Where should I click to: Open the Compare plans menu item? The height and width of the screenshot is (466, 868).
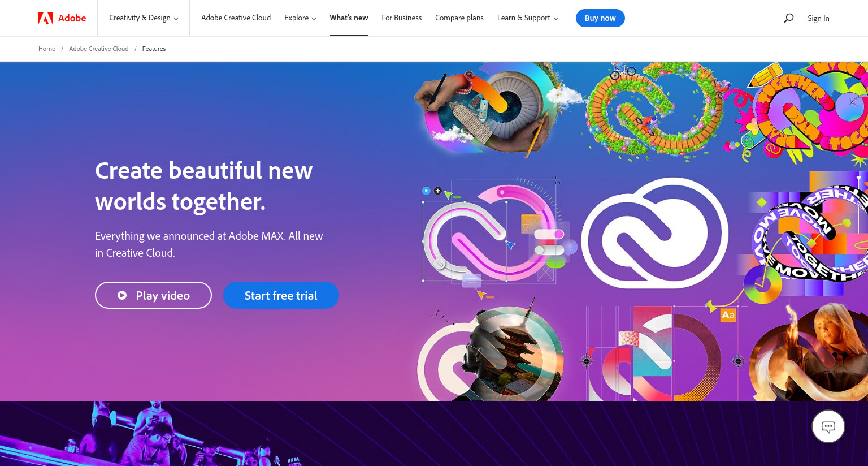(x=459, y=18)
